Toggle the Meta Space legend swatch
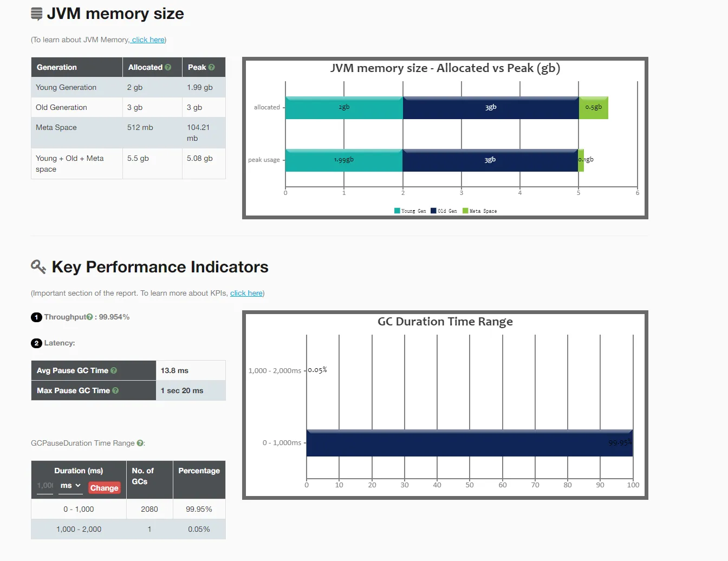The width and height of the screenshot is (728, 561). [465, 211]
